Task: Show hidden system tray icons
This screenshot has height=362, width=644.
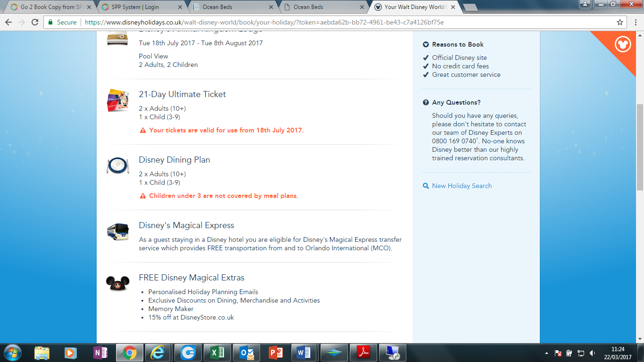Action: (546, 353)
